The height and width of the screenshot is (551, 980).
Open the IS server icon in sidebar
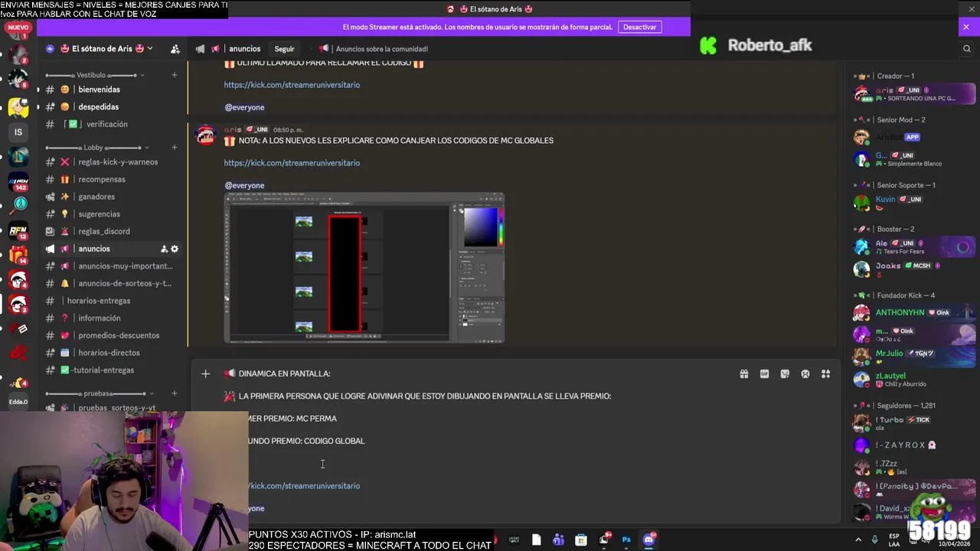click(x=18, y=132)
